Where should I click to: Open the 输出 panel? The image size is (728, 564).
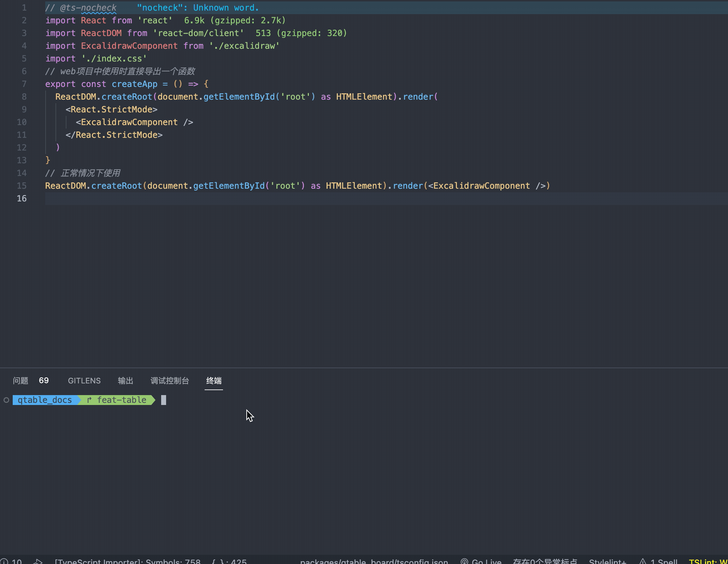[125, 381]
